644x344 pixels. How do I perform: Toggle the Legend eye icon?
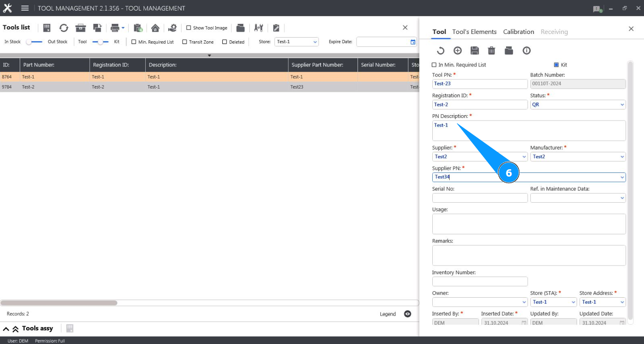pos(407,314)
